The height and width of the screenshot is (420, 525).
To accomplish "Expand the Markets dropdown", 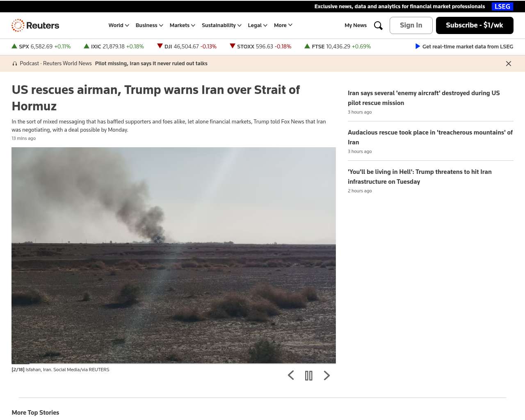I will [183, 25].
